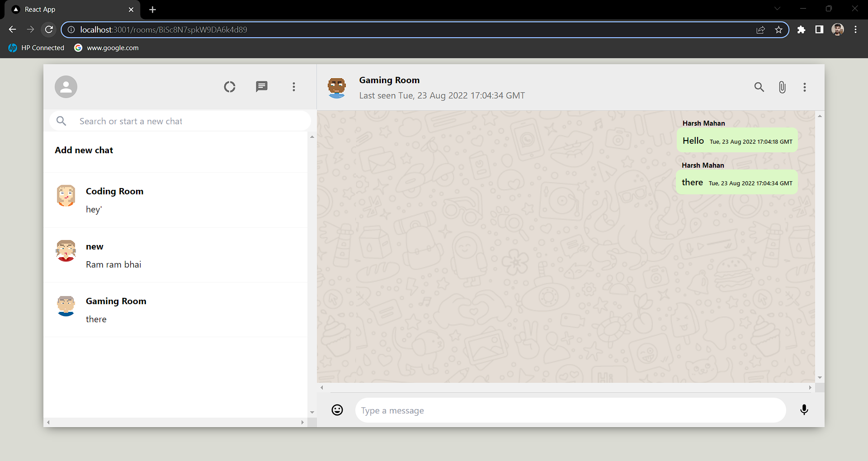Viewport: 868px width, 461px height.
Task: Click Gaming Room avatar in sidebar list
Action: pyautogui.click(x=66, y=306)
